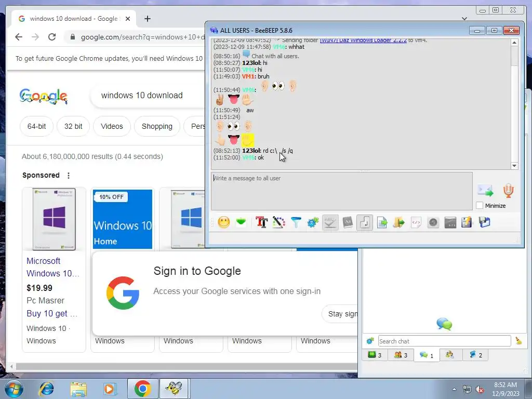Change chat font with the red T icon
The width and height of the screenshot is (532, 399).
(x=262, y=222)
